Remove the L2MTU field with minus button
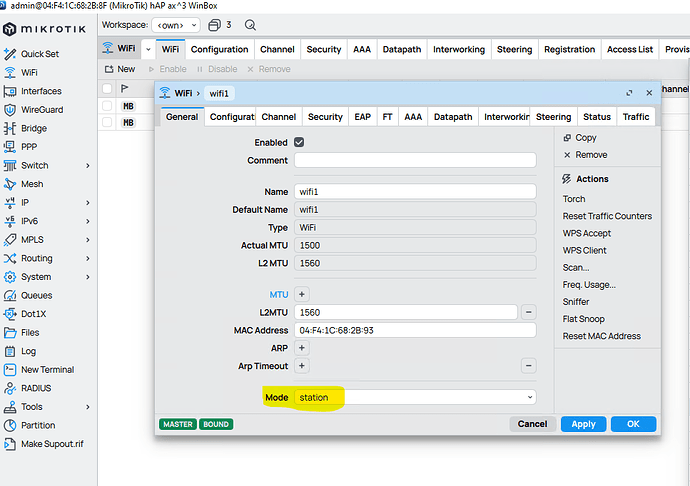The width and height of the screenshot is (690, 486). [x=529, y=312]
